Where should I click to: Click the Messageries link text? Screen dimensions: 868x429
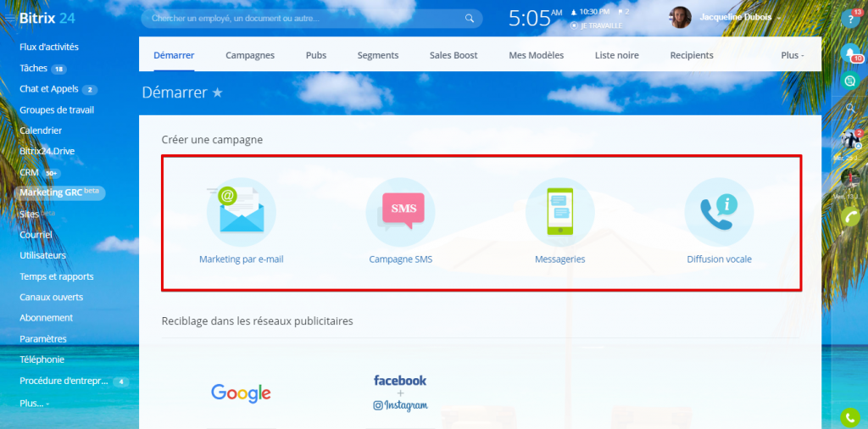(559, 259)
